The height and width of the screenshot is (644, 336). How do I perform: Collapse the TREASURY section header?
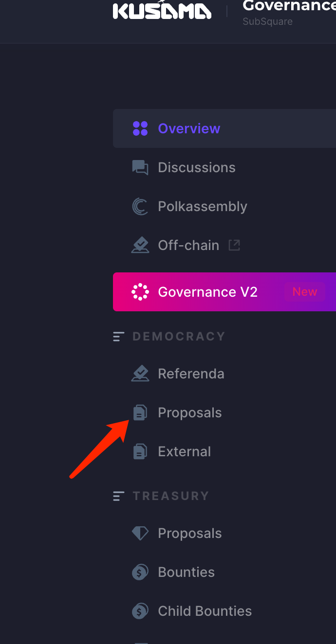pos(119,496)
